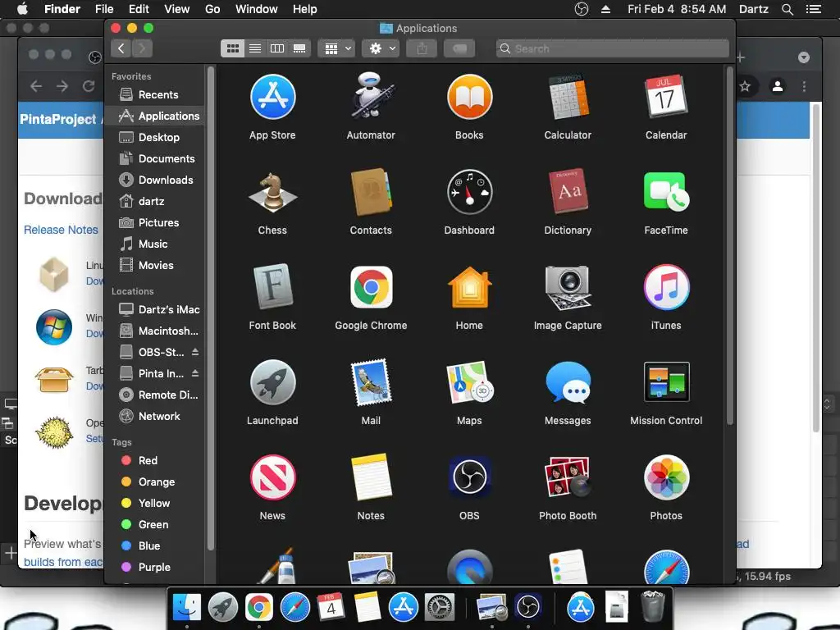Open the Home app icon
840x630 pixels.
469,287
